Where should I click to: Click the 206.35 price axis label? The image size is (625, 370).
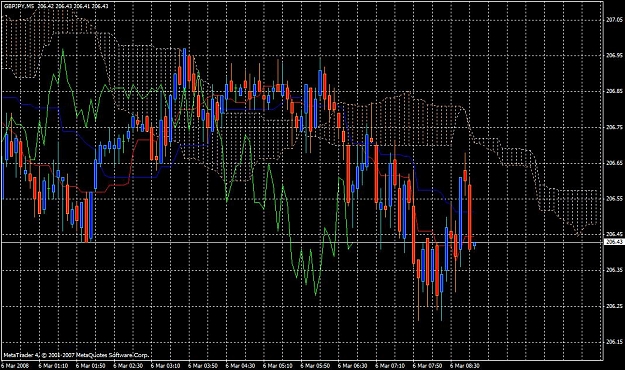pyautogui.click(x=614, y=270)
